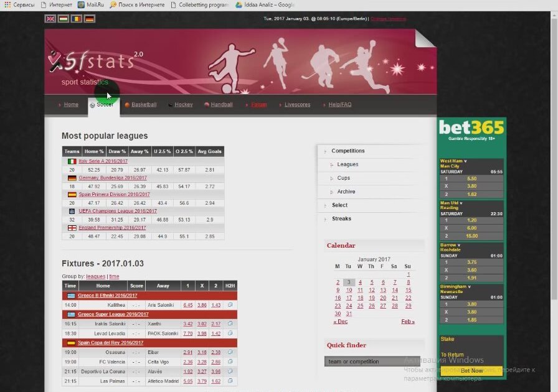Open the Livescores tab
Viewport: 558px width, 392px height.
point(297,105)
